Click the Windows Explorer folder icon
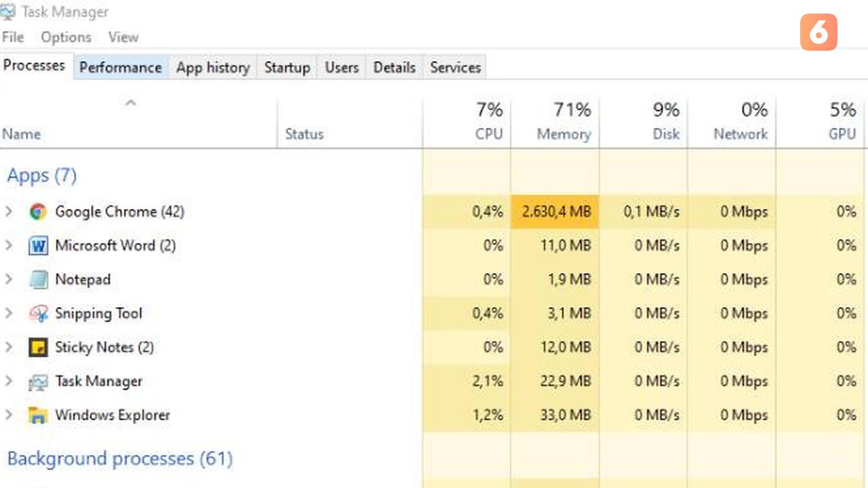The height and width of the screenshot is (488, 868). click(x=38, y=415)
